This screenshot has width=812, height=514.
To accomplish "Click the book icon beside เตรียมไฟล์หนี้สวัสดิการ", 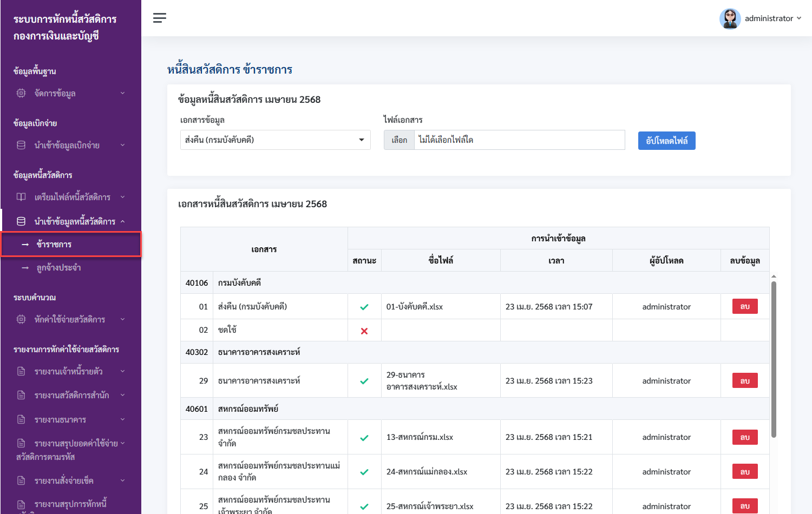I will 21,197.
